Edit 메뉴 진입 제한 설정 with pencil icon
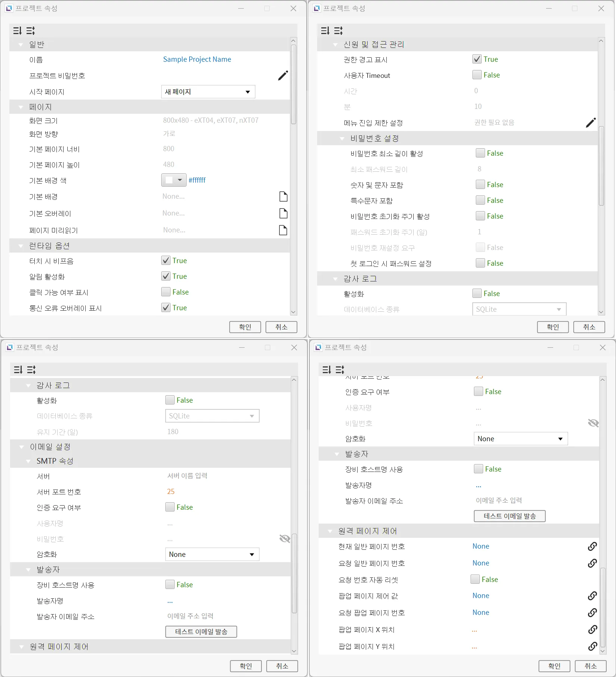The height and width of the screenshot is (677, 616). [x=591, y=123]
